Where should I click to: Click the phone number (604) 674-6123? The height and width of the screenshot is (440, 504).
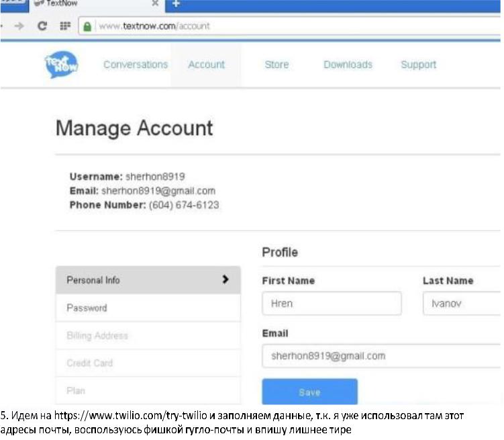click(184, 205)
